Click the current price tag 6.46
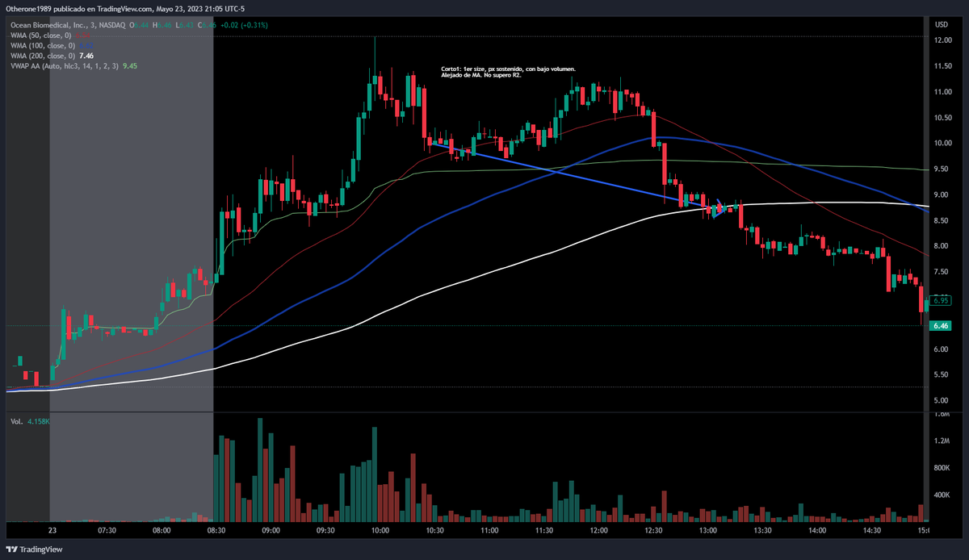 (x=940, y=326)
